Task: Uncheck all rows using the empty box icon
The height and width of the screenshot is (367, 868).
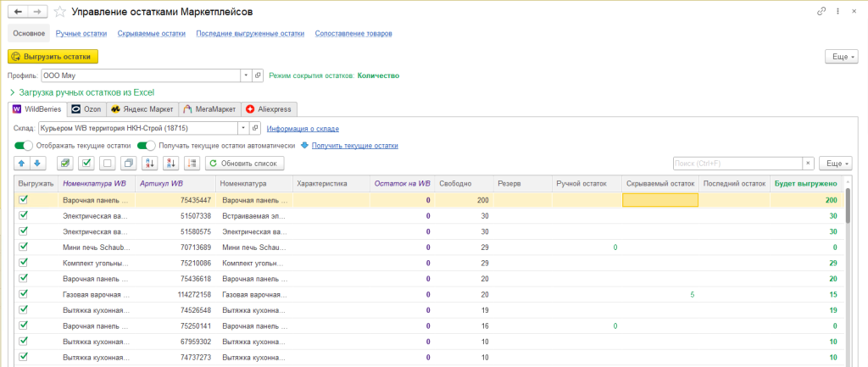Action: point(108,164)
